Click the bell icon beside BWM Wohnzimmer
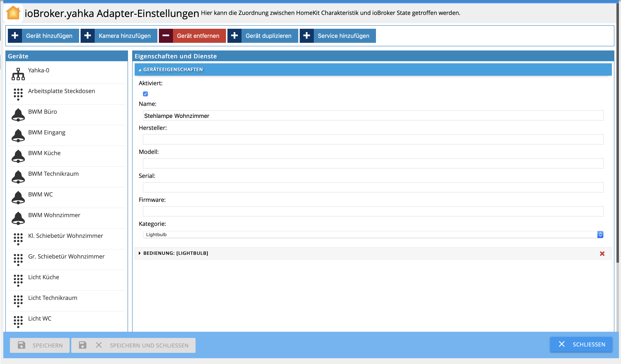The height and width of the screenshot is (364, 621). click(18, 218)
